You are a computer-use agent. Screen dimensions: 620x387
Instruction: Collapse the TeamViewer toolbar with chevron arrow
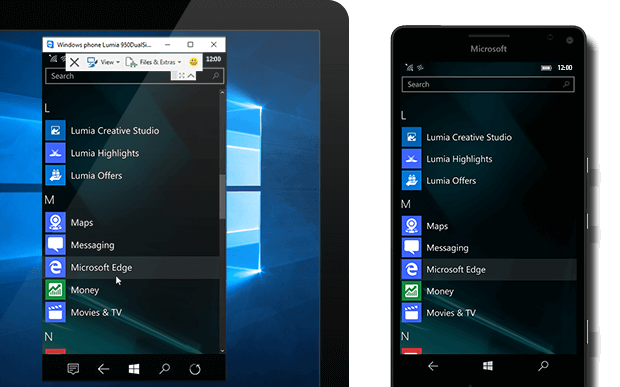coord(191,76)
